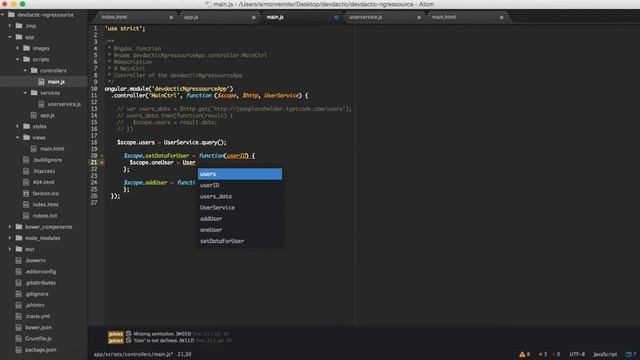Open Gruntfile.js in the tree
This screenshot has width=640, height=360.
click(x=38, y=338)
